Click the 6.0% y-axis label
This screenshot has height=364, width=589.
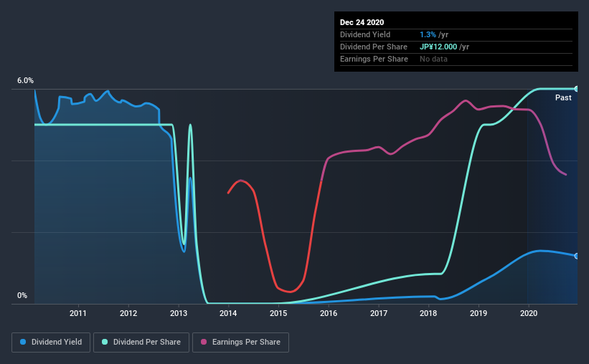tap(25, 81)
